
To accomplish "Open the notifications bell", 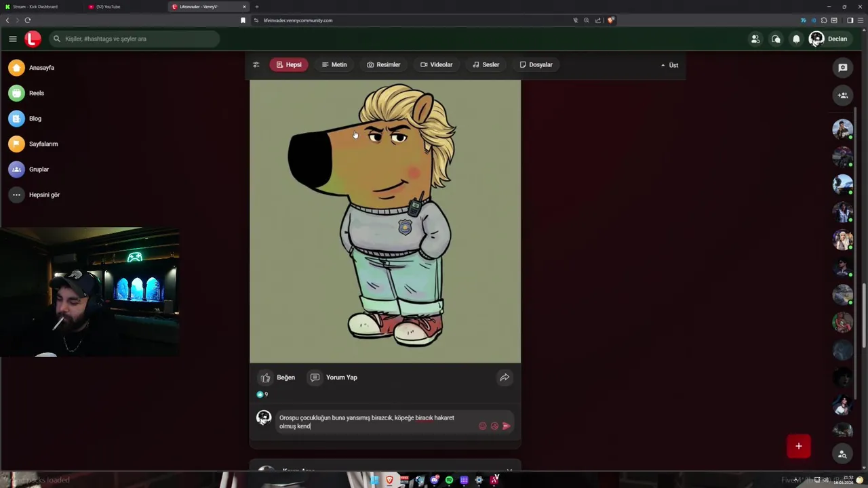I will coord(796,39).
